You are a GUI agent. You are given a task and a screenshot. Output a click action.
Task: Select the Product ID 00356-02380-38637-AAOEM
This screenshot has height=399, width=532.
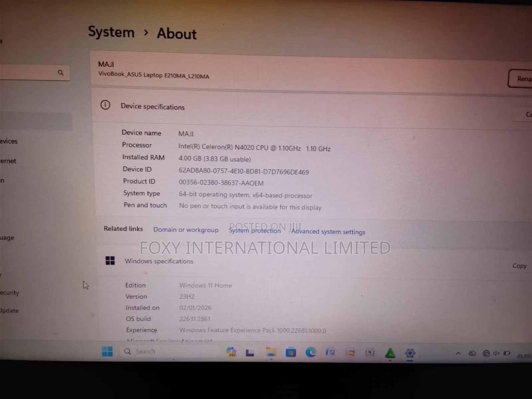tap(221, 183)
